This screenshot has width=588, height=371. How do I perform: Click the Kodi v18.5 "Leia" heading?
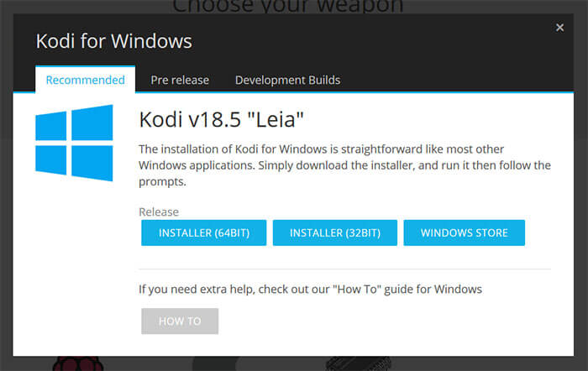tap(221, 119)
